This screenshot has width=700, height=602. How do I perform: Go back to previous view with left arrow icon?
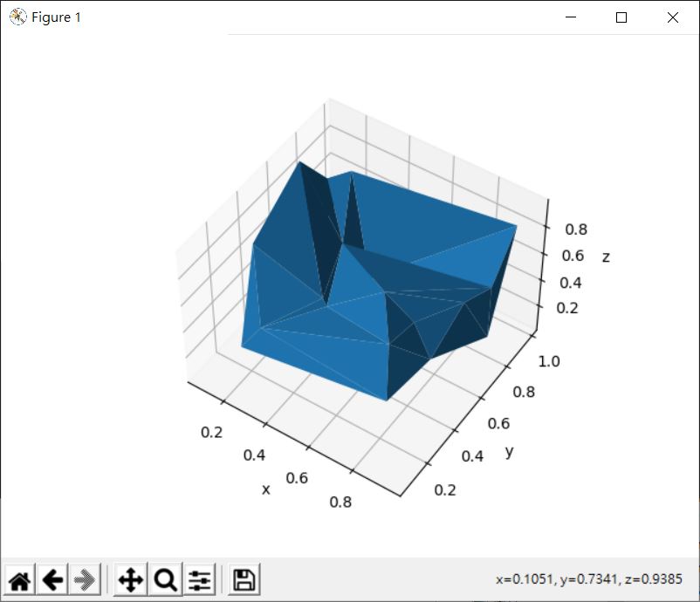54,578
